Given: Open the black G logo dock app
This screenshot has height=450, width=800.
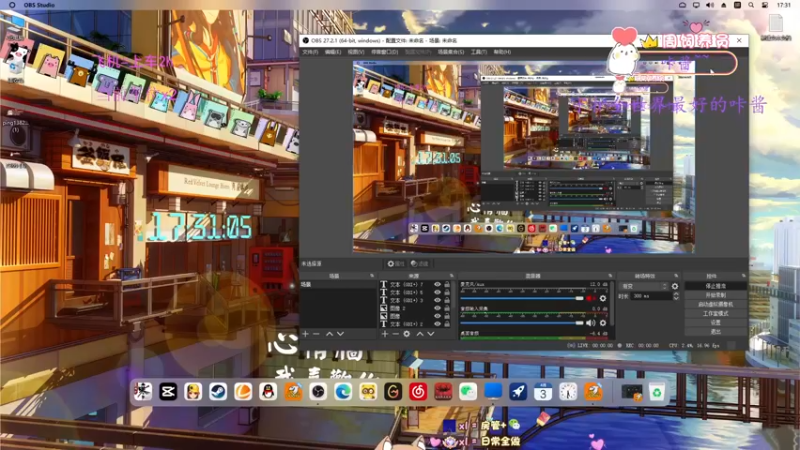Looking at the screenshot, I should [x=393, y=392].
